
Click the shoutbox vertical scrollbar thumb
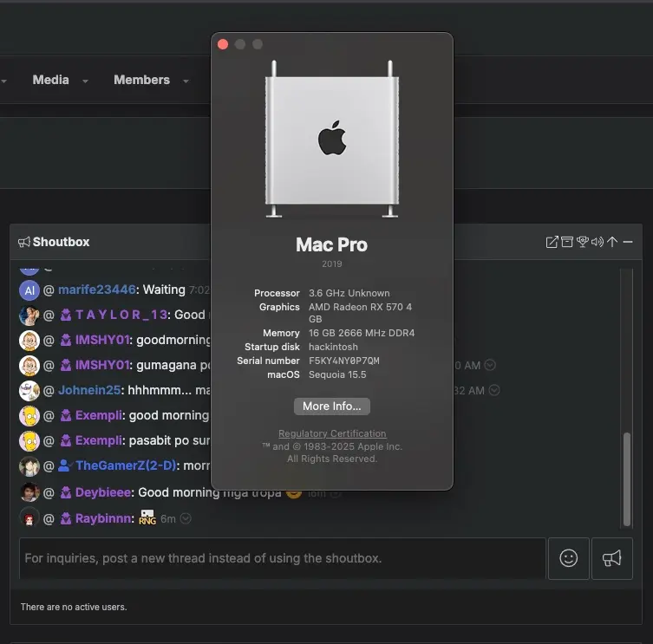[x=627, y=479]
